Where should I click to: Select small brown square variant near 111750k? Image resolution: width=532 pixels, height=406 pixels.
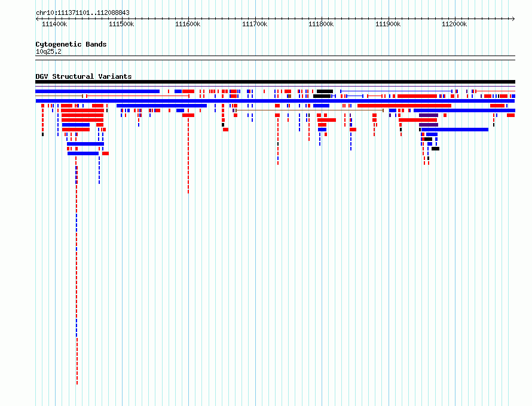click(289, 96)
